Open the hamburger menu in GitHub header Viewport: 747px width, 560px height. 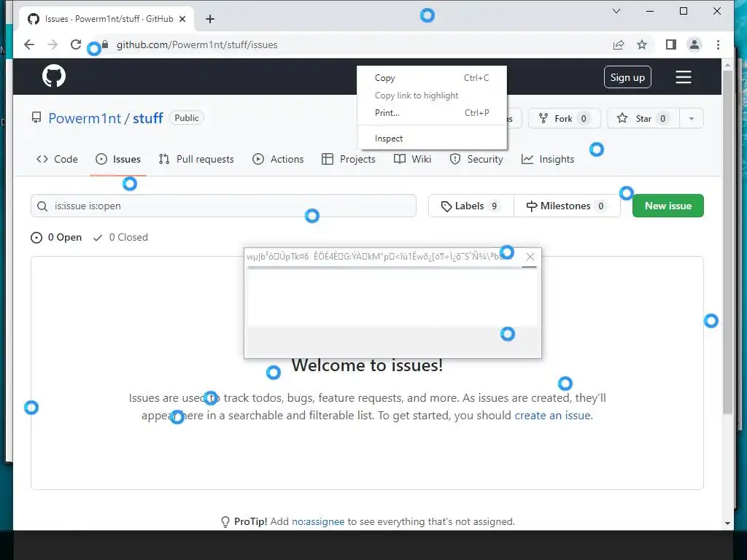coord(683,77)
